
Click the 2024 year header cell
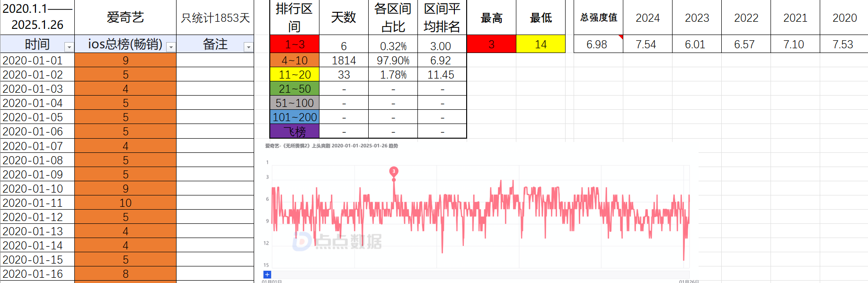pos(647,18)
